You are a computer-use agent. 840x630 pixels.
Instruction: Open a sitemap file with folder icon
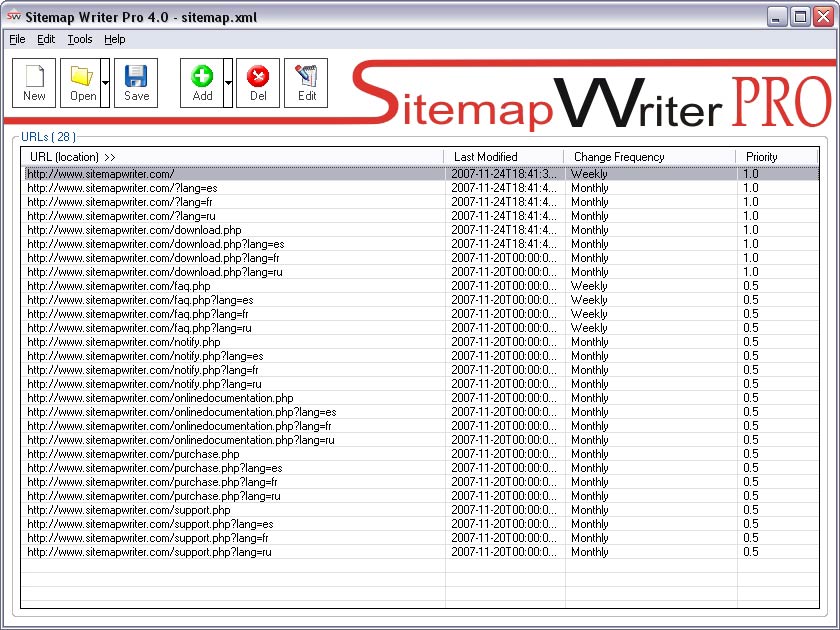point(80,83)
